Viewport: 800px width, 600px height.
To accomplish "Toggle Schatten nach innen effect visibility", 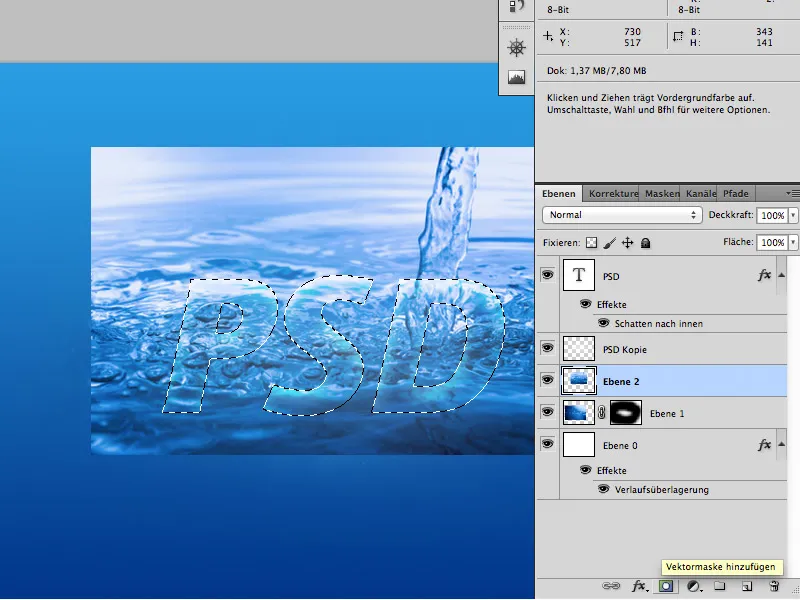I will [603, 323].
